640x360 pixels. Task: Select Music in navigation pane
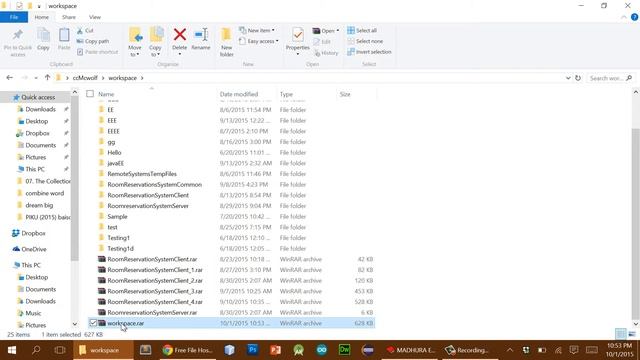(33, 313)
